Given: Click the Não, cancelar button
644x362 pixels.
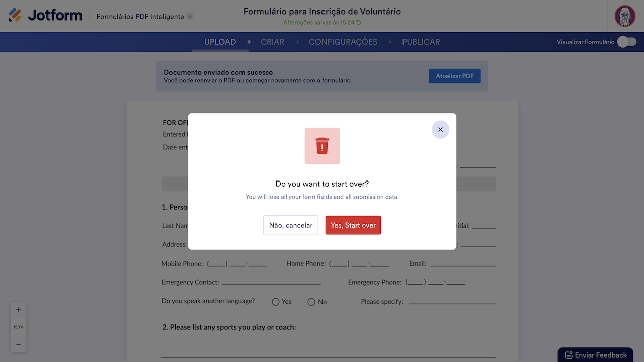Looking at the screenshot, I should 291,225.
